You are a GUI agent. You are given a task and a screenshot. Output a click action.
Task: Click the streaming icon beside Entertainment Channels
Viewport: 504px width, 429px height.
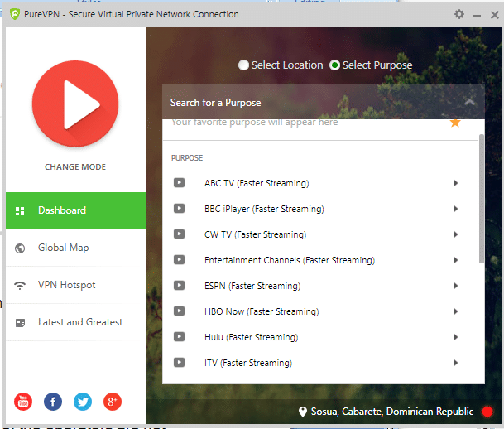click(179, 259)
